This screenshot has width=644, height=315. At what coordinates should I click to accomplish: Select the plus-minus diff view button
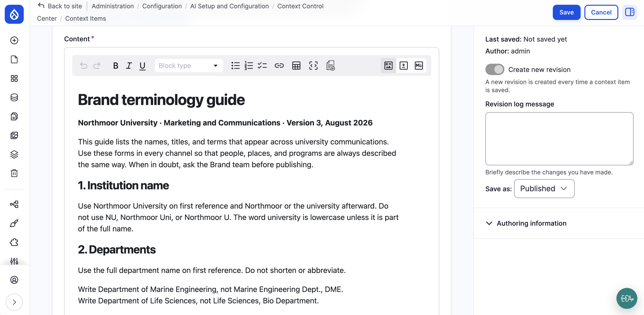pos(403,66)
